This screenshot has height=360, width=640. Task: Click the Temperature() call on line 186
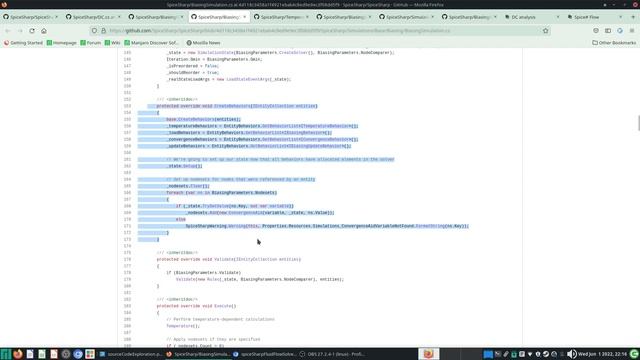point(182,326)
